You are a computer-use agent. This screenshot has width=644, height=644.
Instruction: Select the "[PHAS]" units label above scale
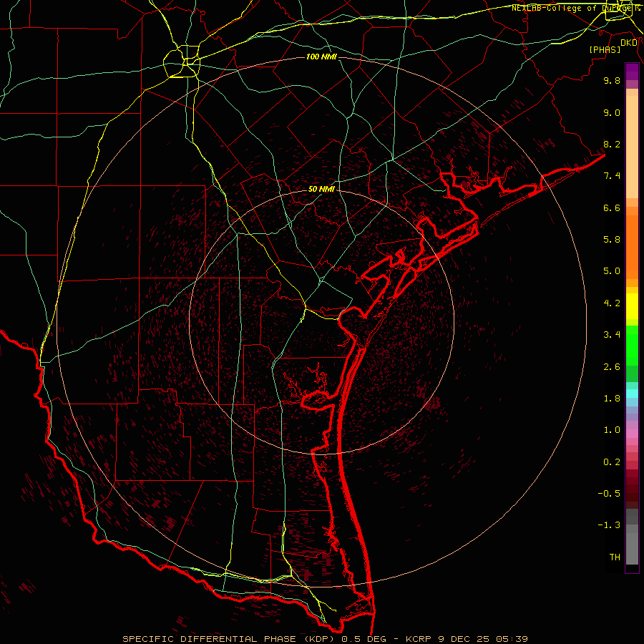(x=605, y=49)
